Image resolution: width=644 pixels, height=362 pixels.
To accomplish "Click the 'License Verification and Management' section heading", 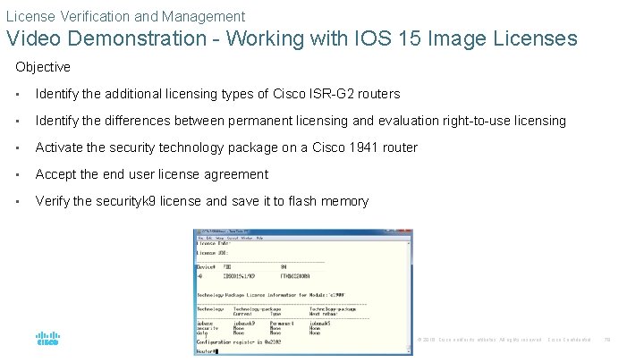I will pos(125,16).
